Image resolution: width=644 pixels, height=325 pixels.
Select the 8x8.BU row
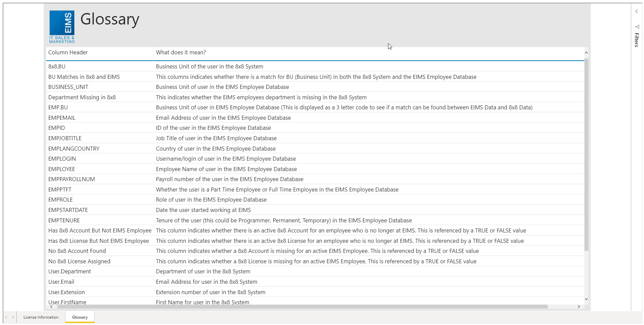pos(315,66)
